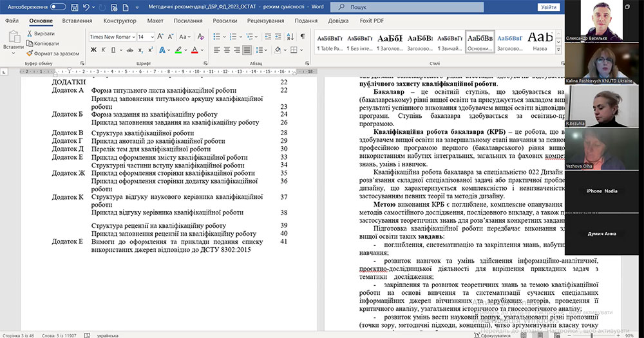Click the Save icon in title bar
Screen dimensions: 644x338
click(x=74, y=7)
